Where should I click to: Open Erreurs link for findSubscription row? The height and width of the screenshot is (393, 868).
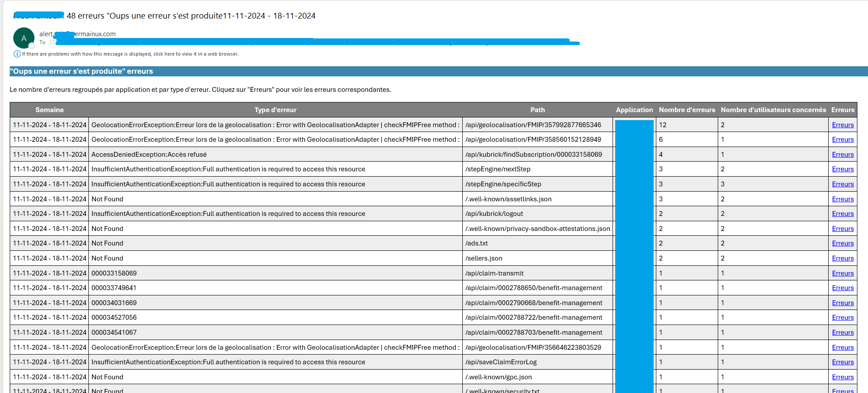tap(842, 155)
